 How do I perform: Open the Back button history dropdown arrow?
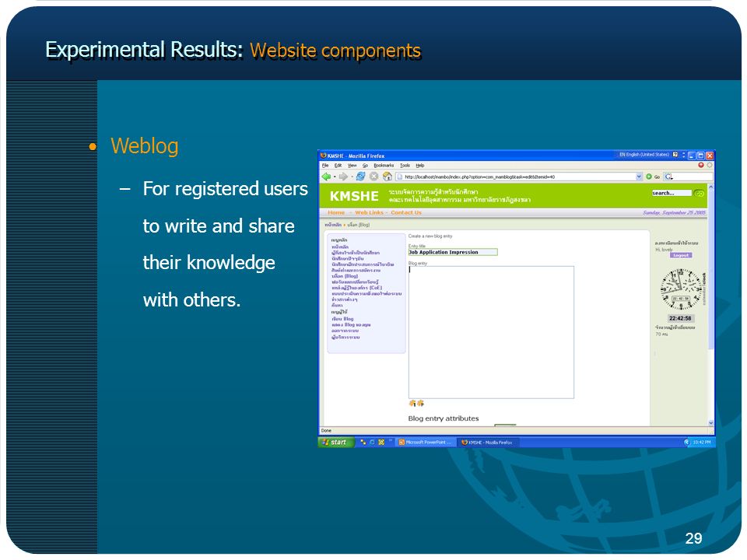[x=335, y=177]
